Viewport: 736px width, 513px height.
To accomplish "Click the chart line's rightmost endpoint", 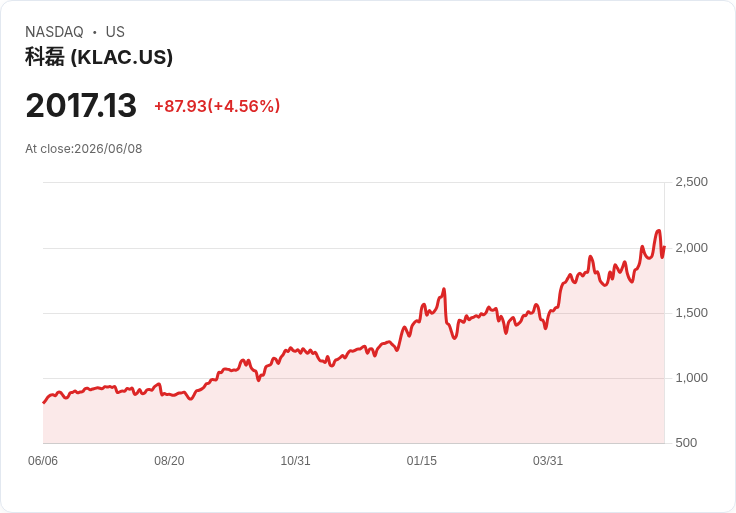I will [664, 247].
